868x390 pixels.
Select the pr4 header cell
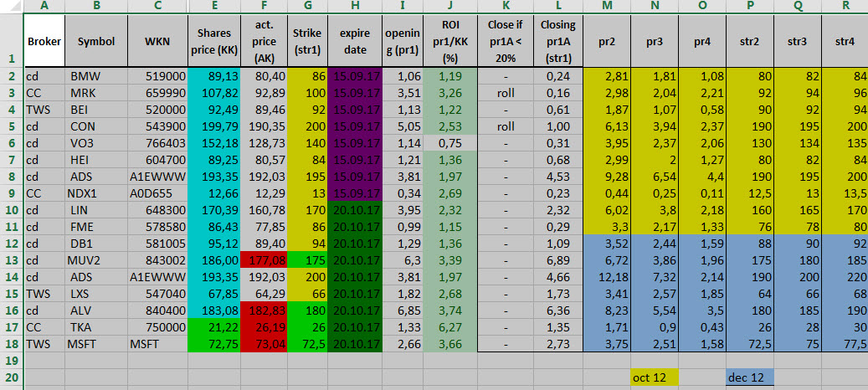pos(702,41)
